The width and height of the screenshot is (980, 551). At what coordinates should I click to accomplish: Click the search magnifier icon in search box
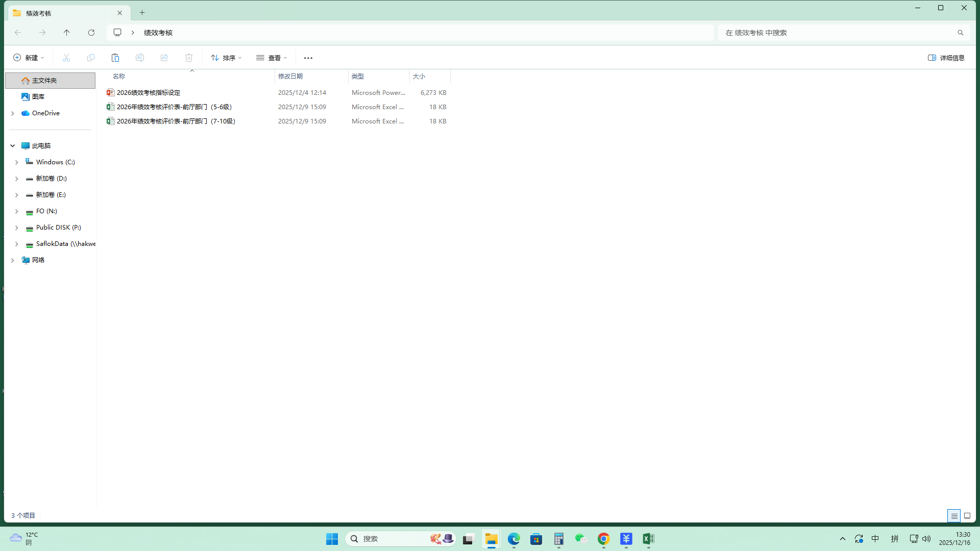coord(960,33)
